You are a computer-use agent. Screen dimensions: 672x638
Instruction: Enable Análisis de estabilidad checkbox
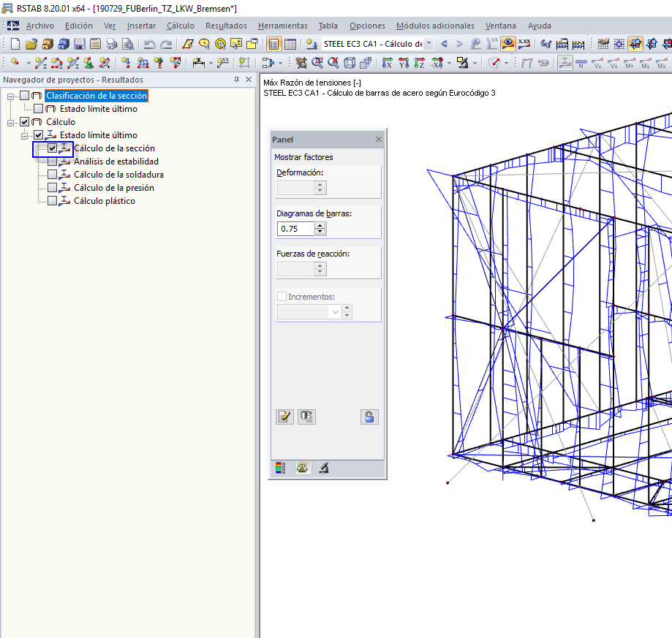point(53,162)
